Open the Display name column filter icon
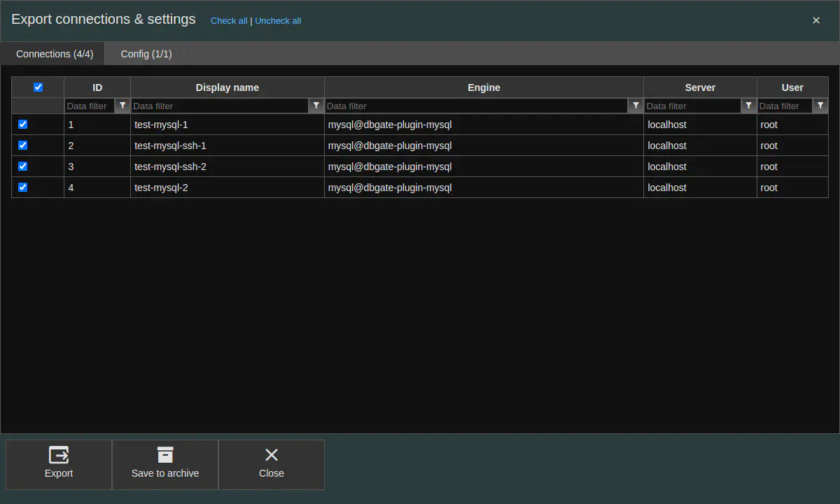The image size is (840, 504). 316,106
